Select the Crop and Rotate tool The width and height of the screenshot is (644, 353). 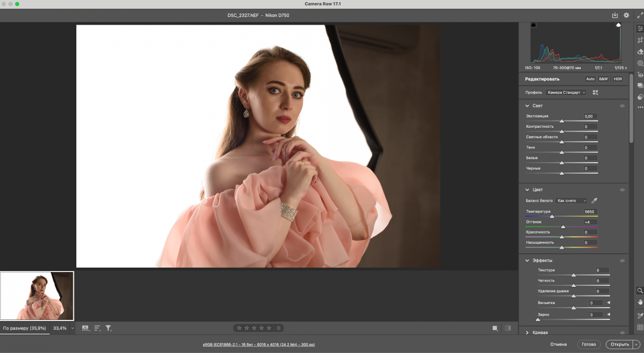[x=640, y=40]
